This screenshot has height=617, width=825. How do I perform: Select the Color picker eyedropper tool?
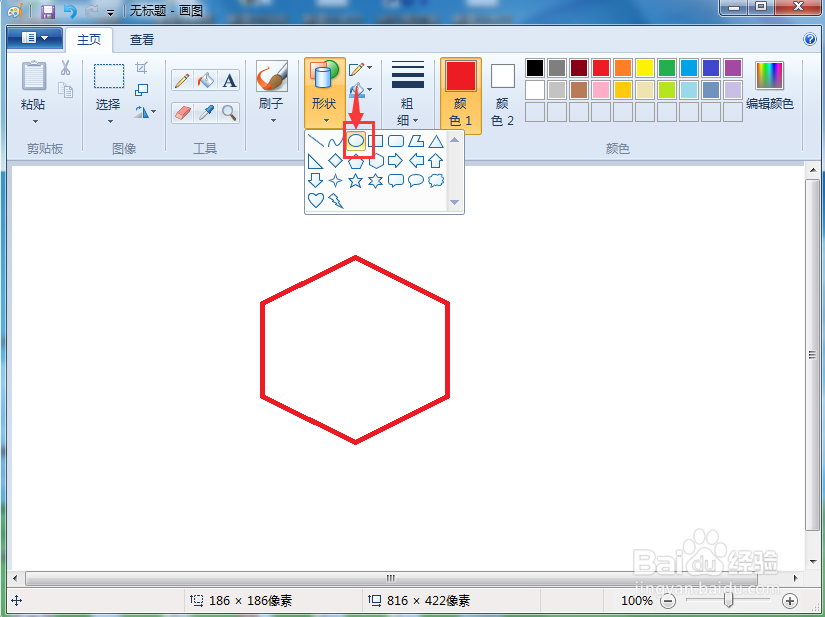(206, 113)
